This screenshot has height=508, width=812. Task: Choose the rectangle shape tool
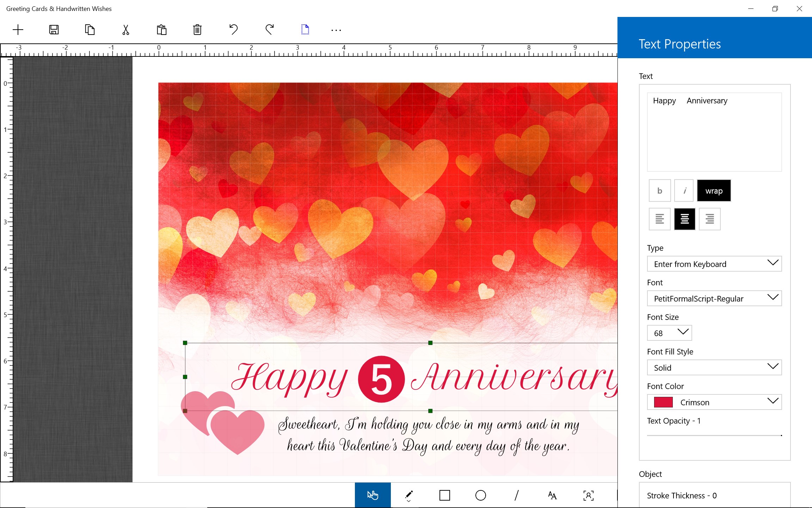pyautogui.click(x=444, y=495)
